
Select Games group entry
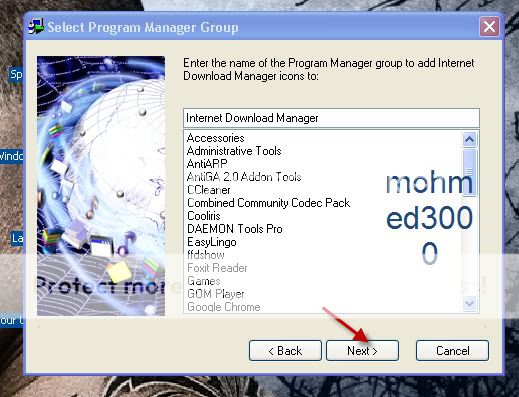(x=204, y=281)
